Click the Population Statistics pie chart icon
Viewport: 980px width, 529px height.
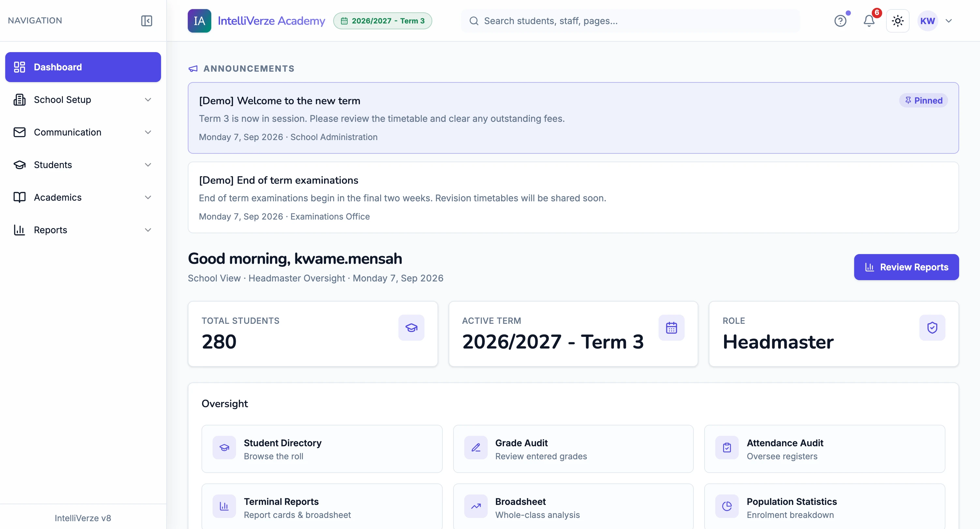coord(727,506)
